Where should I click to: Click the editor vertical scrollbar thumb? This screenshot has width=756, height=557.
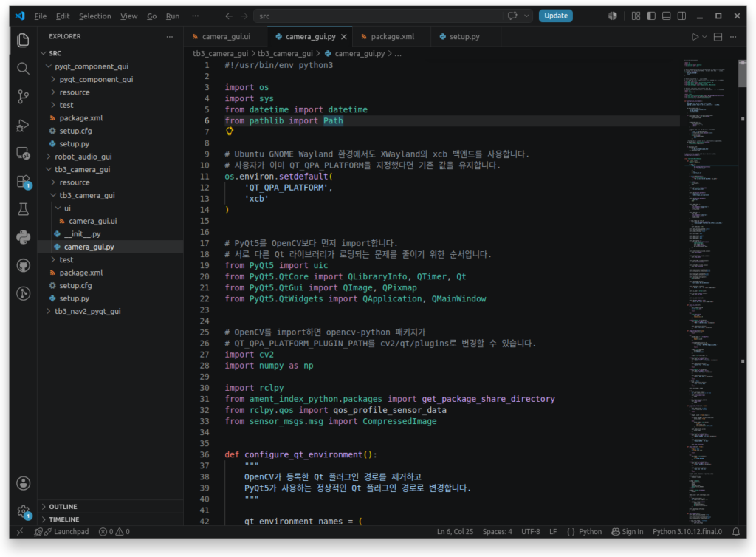pos(742,73)
